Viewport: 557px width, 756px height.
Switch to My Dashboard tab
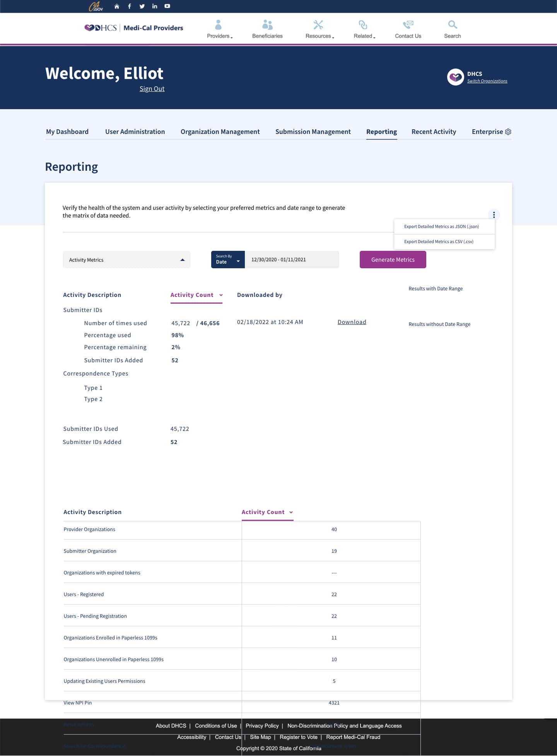point(67,132)
